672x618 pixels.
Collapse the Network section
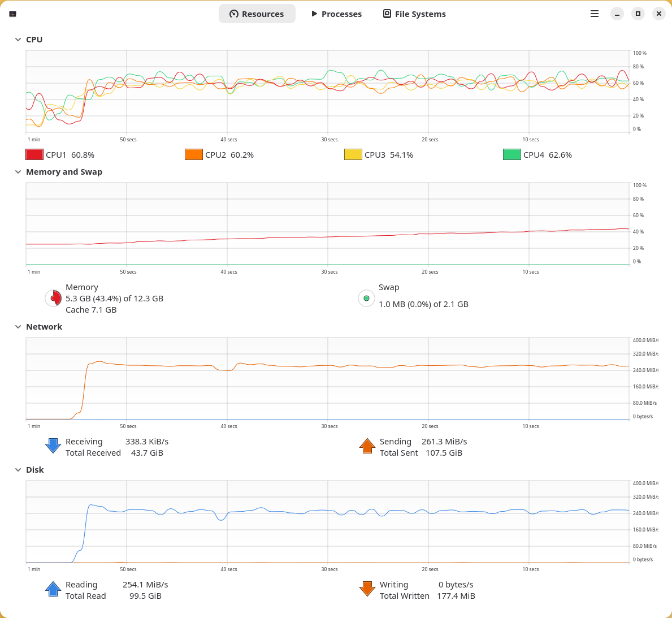[18, 326]
